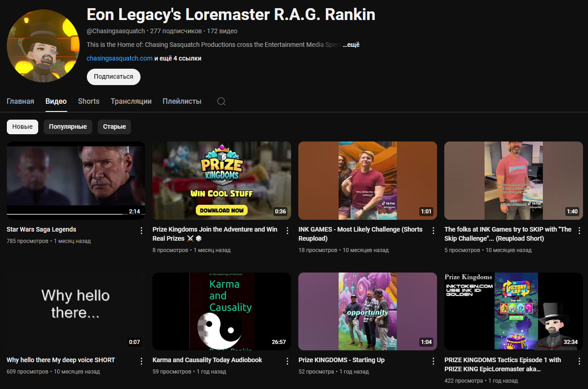Viewport: 588px width, 389px height.
Task: Click the 172 видео count text
Action: pos(222,31)
